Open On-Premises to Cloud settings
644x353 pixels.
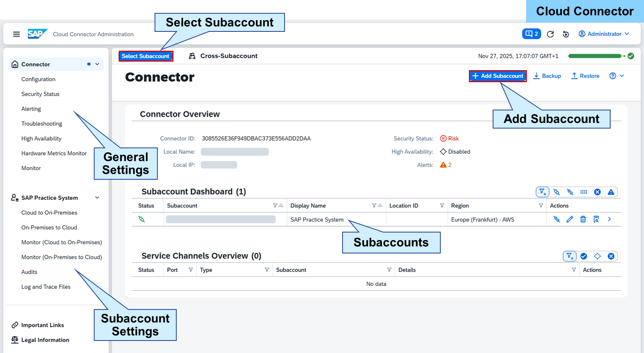(x=49, y=227)
